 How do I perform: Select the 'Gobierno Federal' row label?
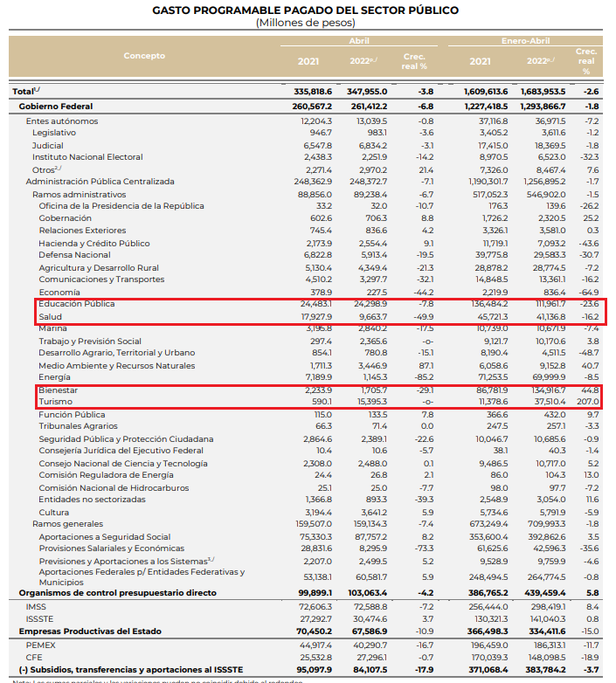tap(54, 105)
